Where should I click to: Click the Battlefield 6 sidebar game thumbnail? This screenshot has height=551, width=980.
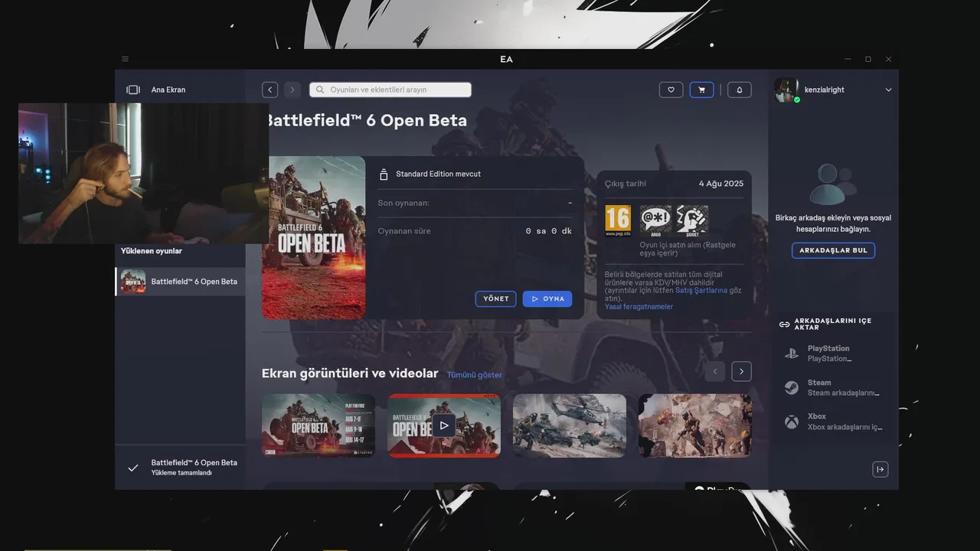[x=133, y=282]
